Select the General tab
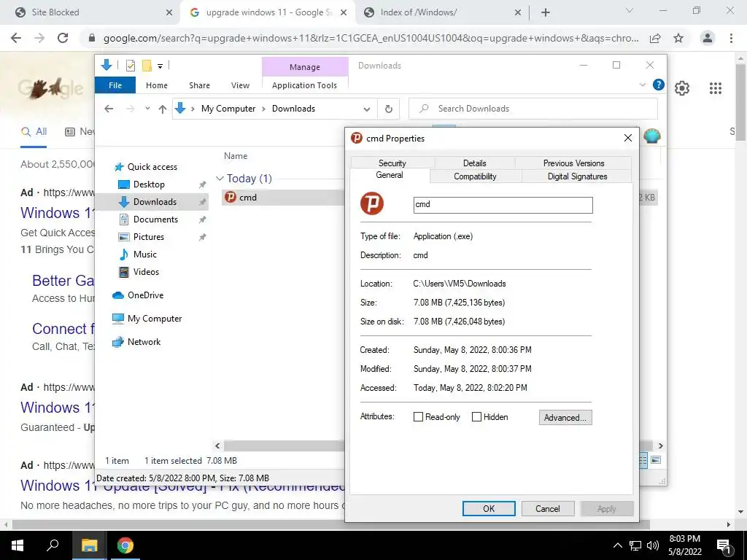Screen dimensions: 747x560 390,175
